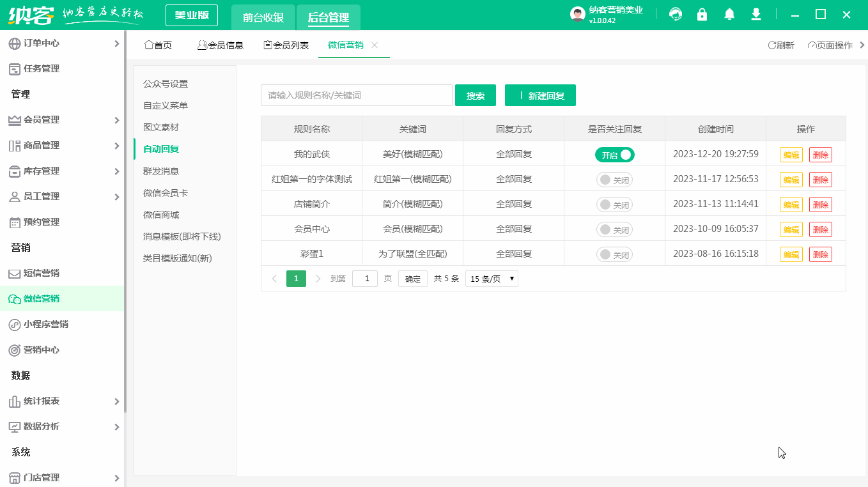Switch to the 会员列表 tab
Image resolution: width=868 pixels, height=487 pixels.
click(286, 45)
